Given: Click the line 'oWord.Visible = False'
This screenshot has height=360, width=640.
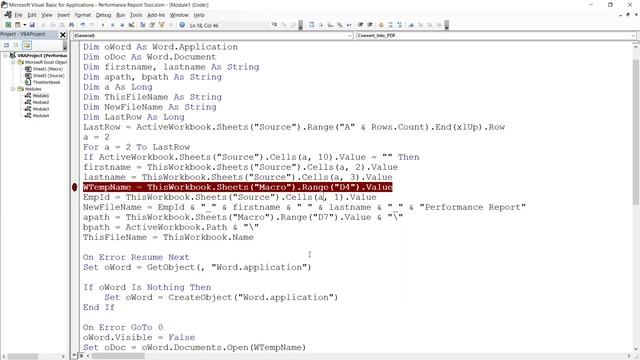Looking at the screenshot, I should [139, 337].
